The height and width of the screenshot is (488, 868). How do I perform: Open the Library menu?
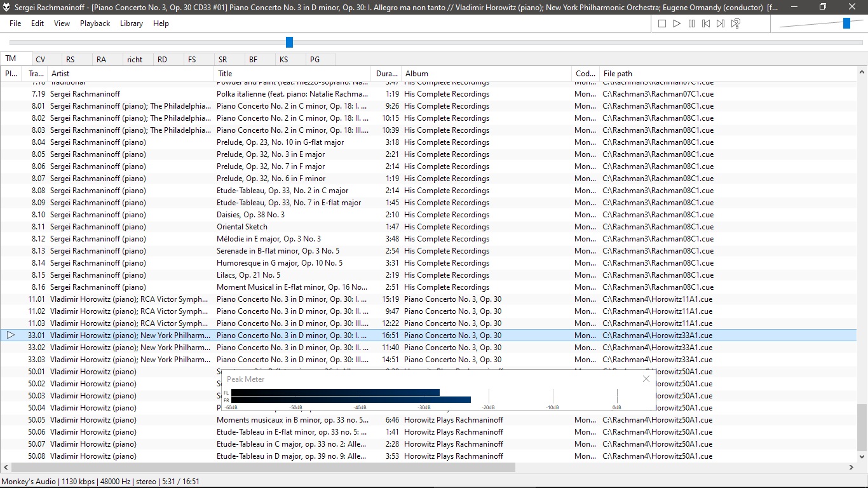[x=132, y=24]
